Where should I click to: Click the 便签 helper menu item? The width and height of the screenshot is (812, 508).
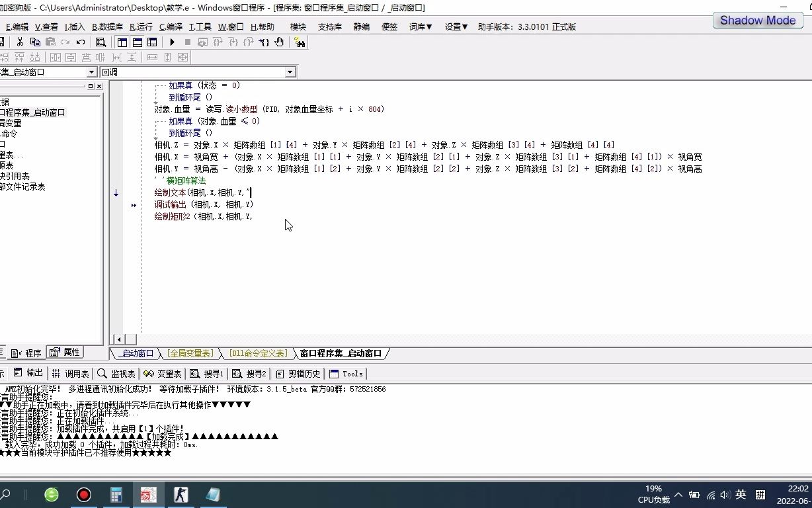click(389, 27)
